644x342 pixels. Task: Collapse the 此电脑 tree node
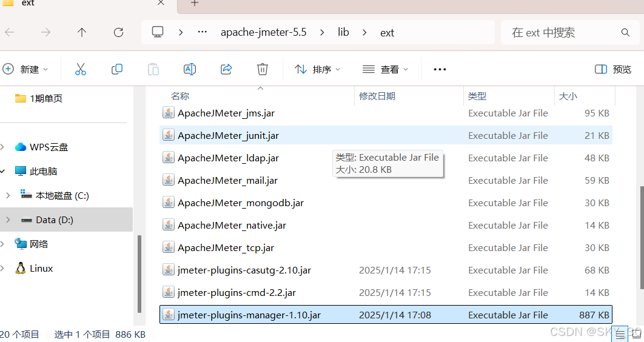coord(3,171)
